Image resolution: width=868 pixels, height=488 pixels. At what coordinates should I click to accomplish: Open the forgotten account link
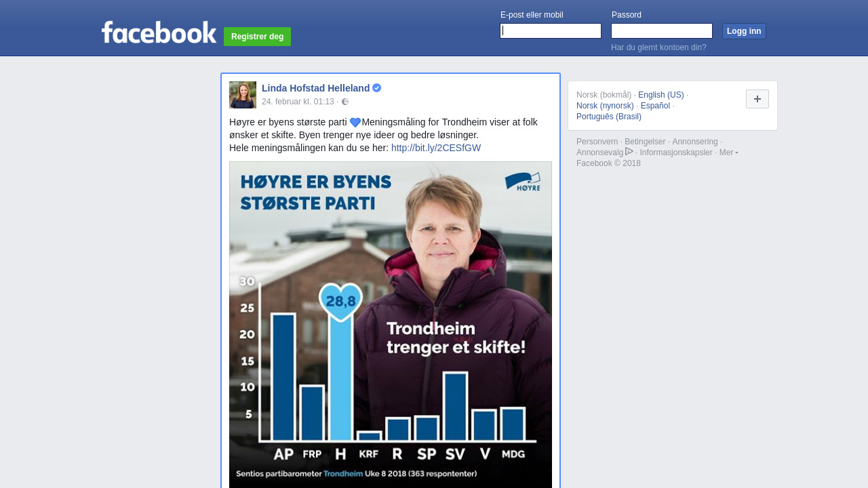658,47
